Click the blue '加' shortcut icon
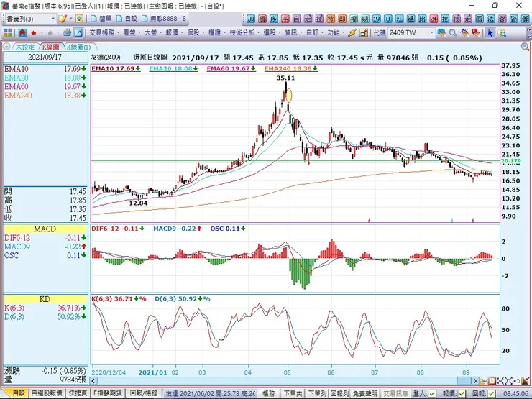 [x=251, y=18]
